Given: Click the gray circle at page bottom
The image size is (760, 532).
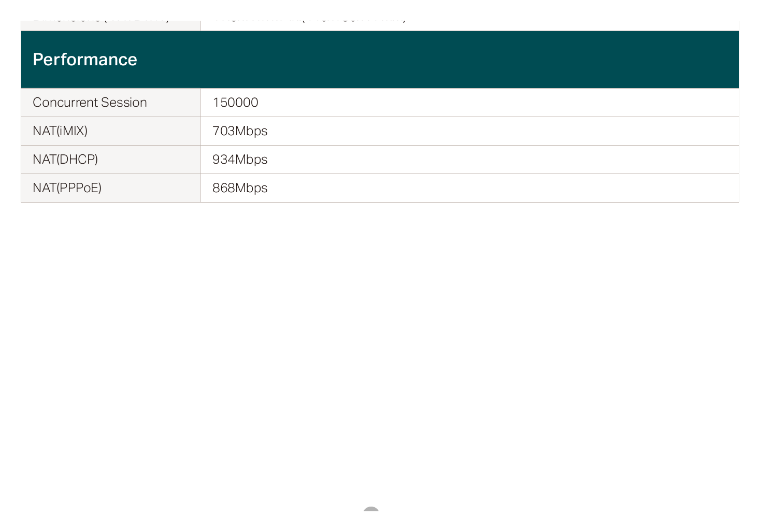Looking at the screenshot, I should click(371, 509).
